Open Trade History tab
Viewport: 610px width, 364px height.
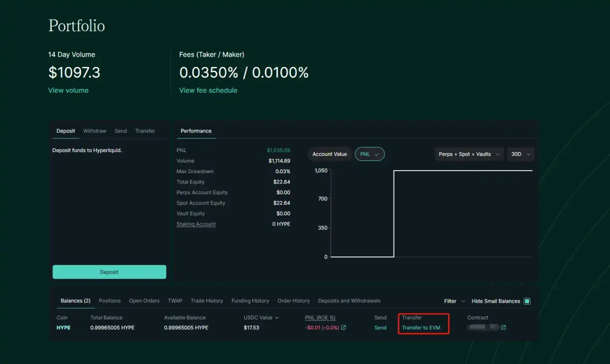207,301
